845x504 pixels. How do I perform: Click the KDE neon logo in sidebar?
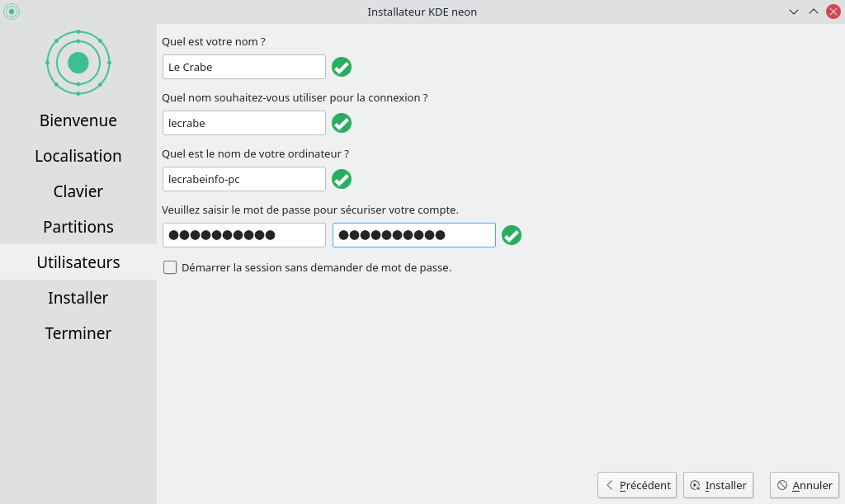pos(78,63)
